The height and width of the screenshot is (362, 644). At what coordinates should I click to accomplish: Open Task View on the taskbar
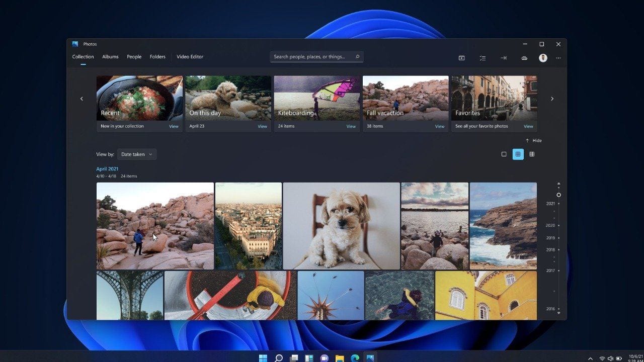[x=294, y=358]
